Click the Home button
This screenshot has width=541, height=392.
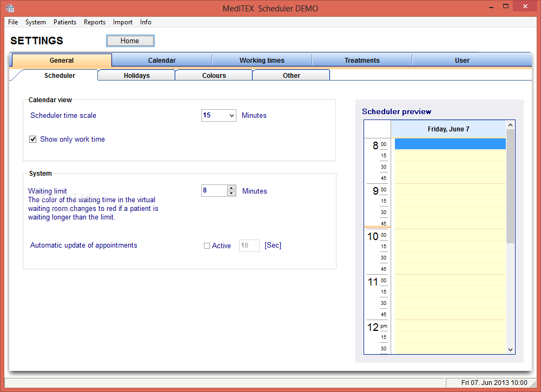pyautogui.click(x=130, y=41)
